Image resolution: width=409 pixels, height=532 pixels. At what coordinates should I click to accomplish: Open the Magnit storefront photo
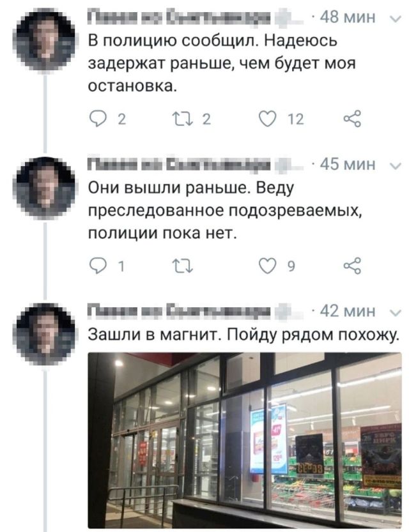click(245, 440)
